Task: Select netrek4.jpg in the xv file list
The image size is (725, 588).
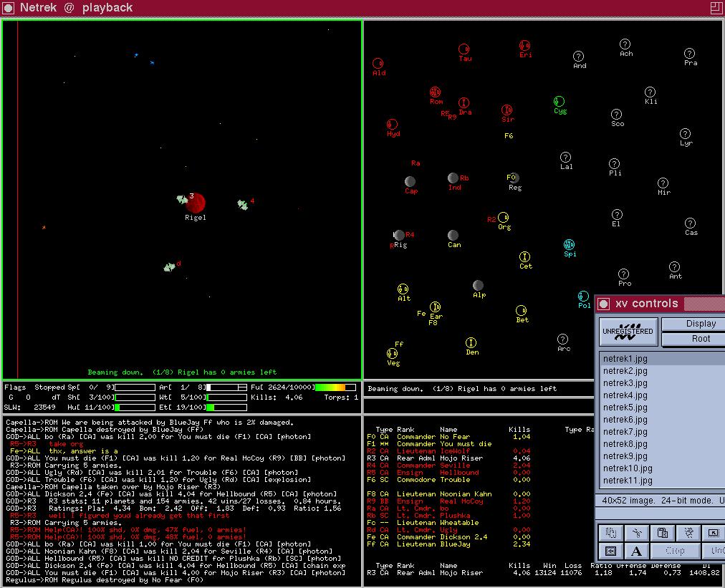Action: click(x=662, y=395)
